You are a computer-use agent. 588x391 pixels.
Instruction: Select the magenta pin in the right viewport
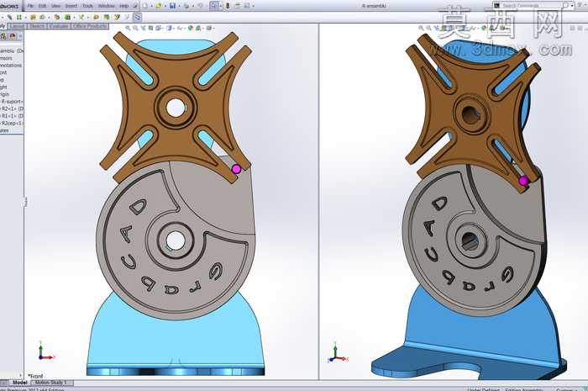524,181
